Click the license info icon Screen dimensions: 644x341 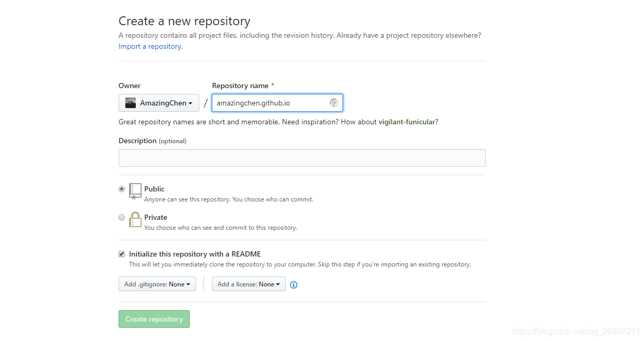[294, 285]
